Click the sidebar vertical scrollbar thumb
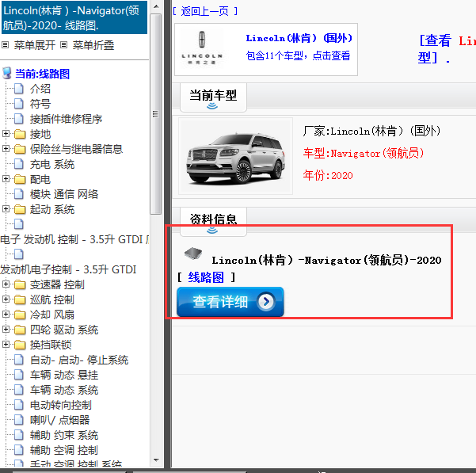Image resolution: width=476 pixels, height=473 pixels. click(156, 114)
